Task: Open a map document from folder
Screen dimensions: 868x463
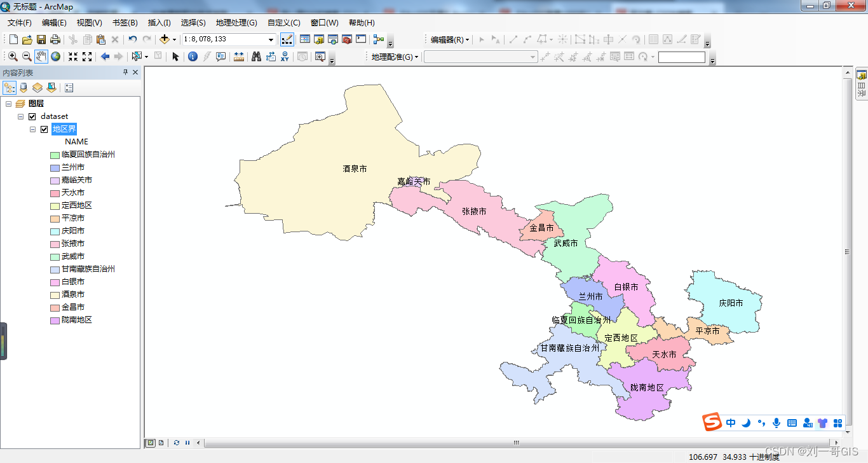Action: pos(27,39)
